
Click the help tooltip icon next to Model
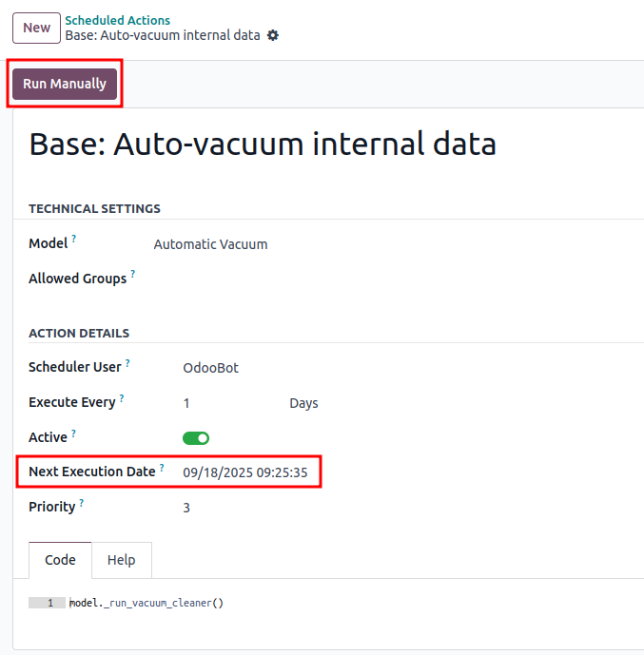(74, 240)
